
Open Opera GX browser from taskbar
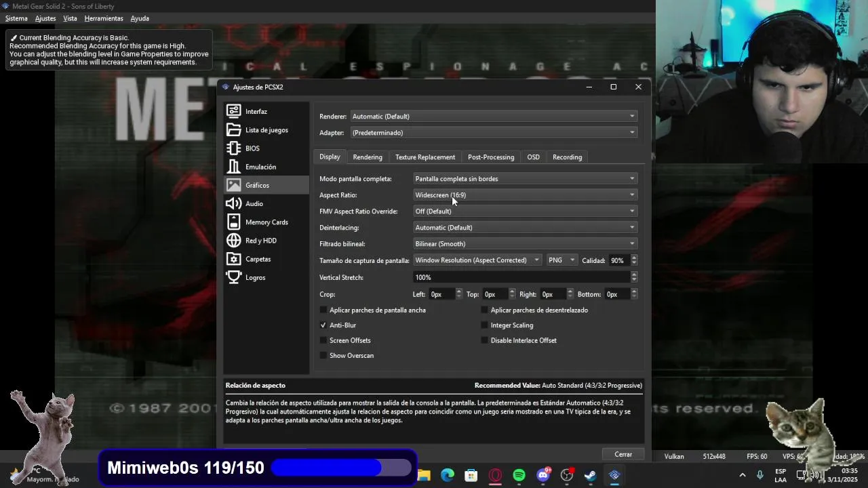(x=495, y=475)
